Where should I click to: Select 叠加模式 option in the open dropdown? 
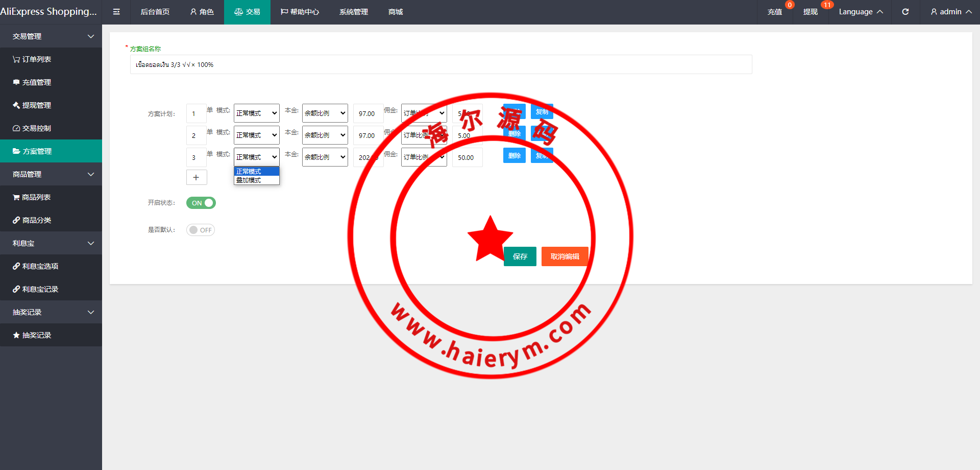[249, 180]
